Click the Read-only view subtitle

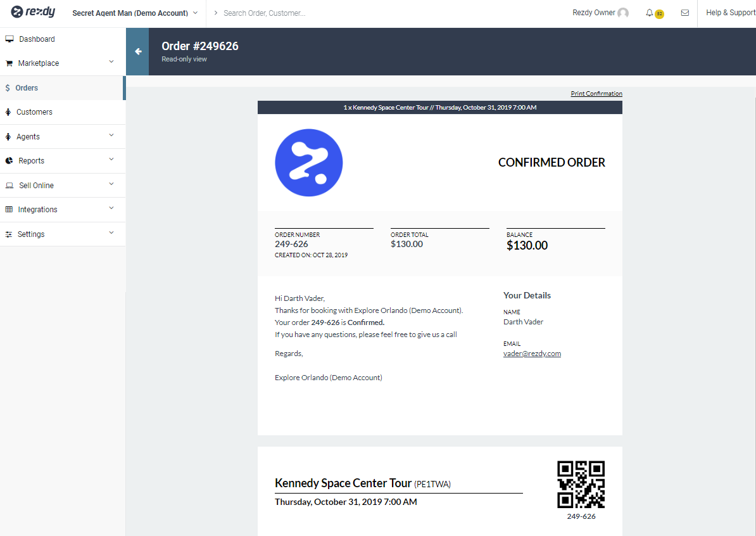coord(184,60)
